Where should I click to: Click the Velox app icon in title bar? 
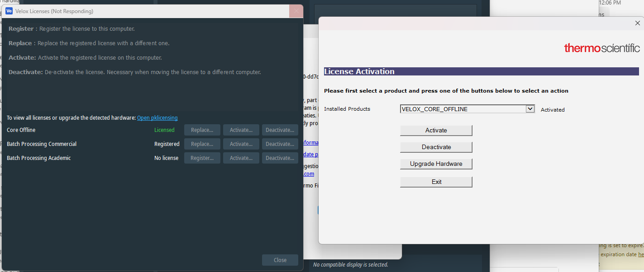click(9, 11)
